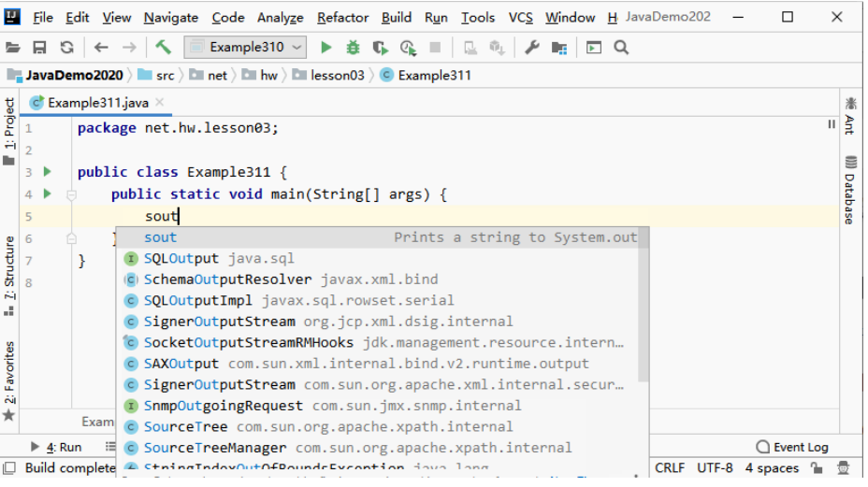Open the VCS menu

tap(520, 18)
